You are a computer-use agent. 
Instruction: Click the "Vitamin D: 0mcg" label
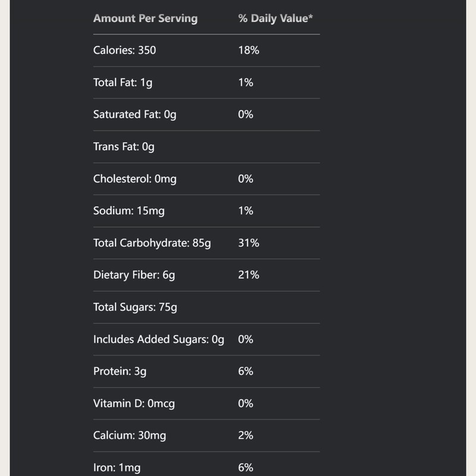pyautogui.click(x=133, y=403)
